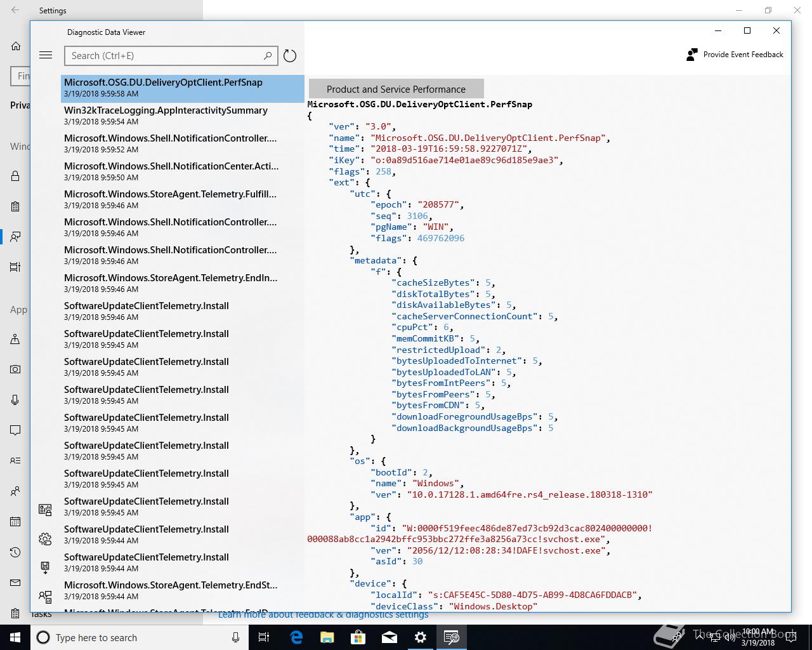Click the search magnifier icon

pyautogui.click(x=268, y=56)
